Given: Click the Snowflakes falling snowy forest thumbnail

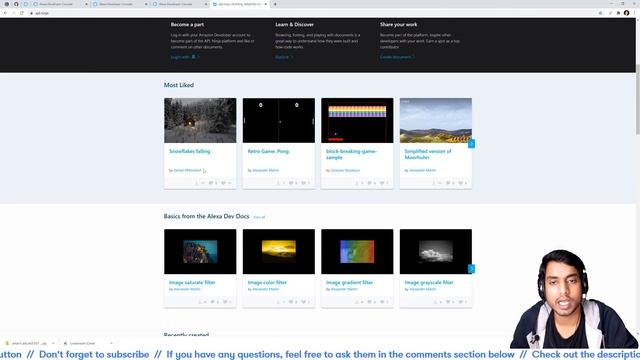Looking at the screenshot, I should (x=200, y=120).
